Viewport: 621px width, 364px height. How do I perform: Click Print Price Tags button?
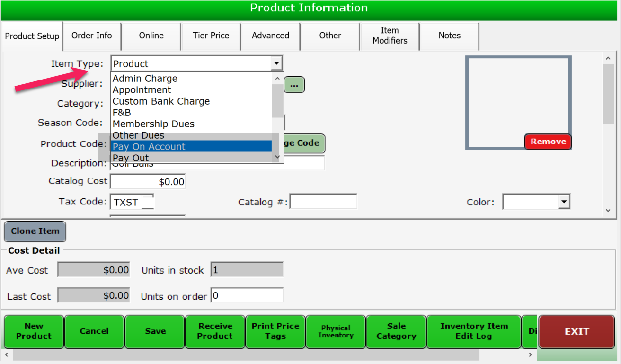tap(275, 331)
